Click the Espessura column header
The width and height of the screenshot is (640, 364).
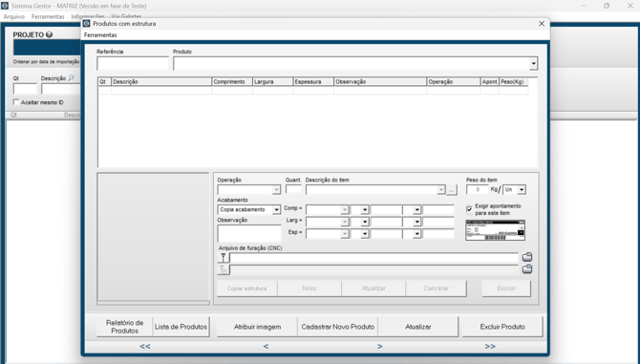tap(313, 81)
